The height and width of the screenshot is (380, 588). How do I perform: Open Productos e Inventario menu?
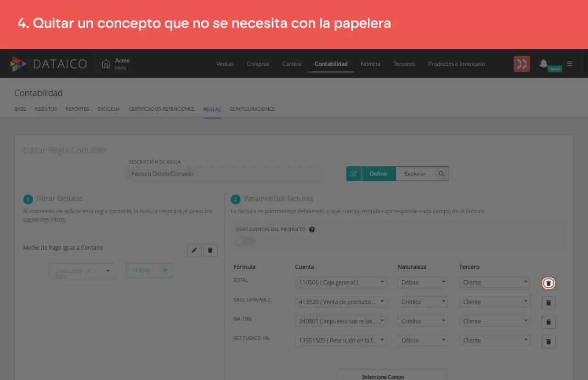[x=457, y=64]
